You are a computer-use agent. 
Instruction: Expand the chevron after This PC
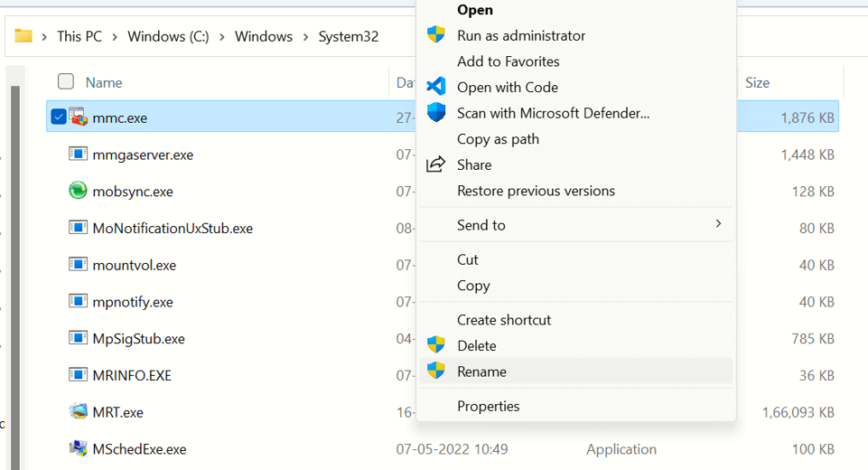[x=115, y=37]
